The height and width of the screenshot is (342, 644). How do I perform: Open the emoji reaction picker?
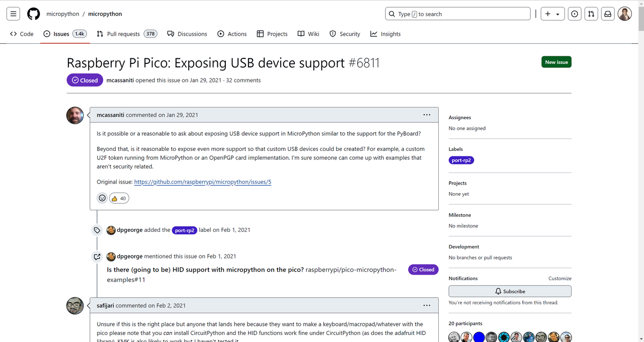tap(102, 198)
